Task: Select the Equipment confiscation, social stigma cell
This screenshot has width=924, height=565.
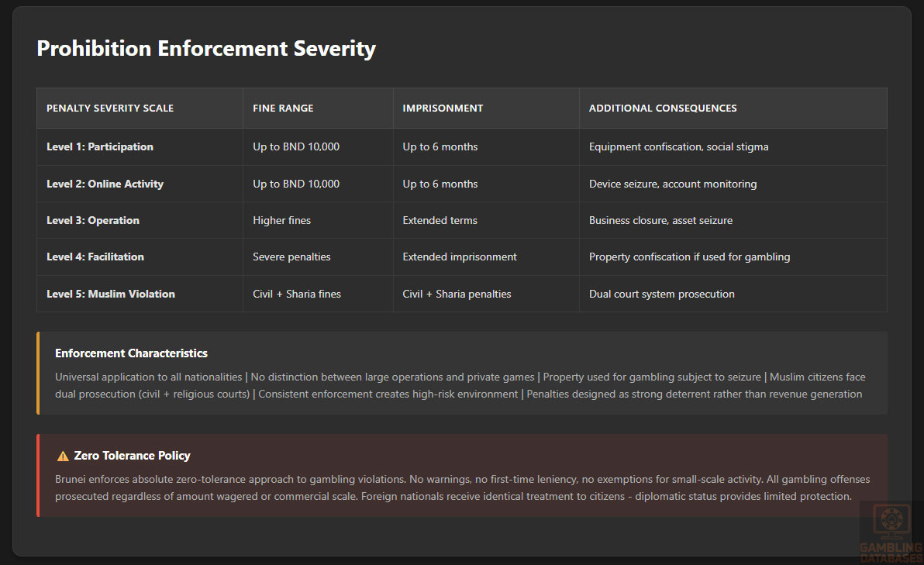Action: pyautogui.click(x=678, y=146)
